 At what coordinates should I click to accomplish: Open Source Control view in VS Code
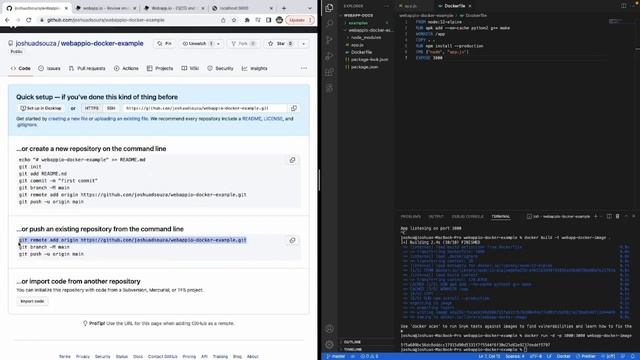329,40
